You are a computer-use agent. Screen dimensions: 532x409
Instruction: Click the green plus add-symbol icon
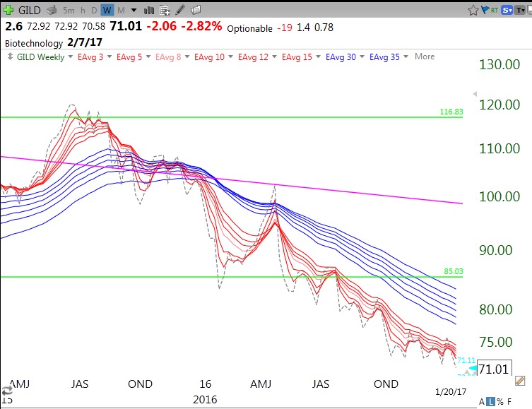pyautogui.click(x=8, y=10)
